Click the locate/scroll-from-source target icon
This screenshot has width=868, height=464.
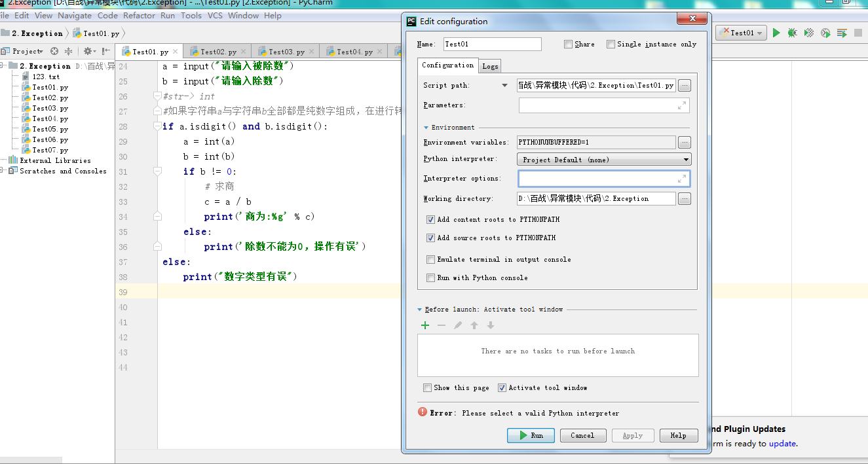click(x=54, y=51)
